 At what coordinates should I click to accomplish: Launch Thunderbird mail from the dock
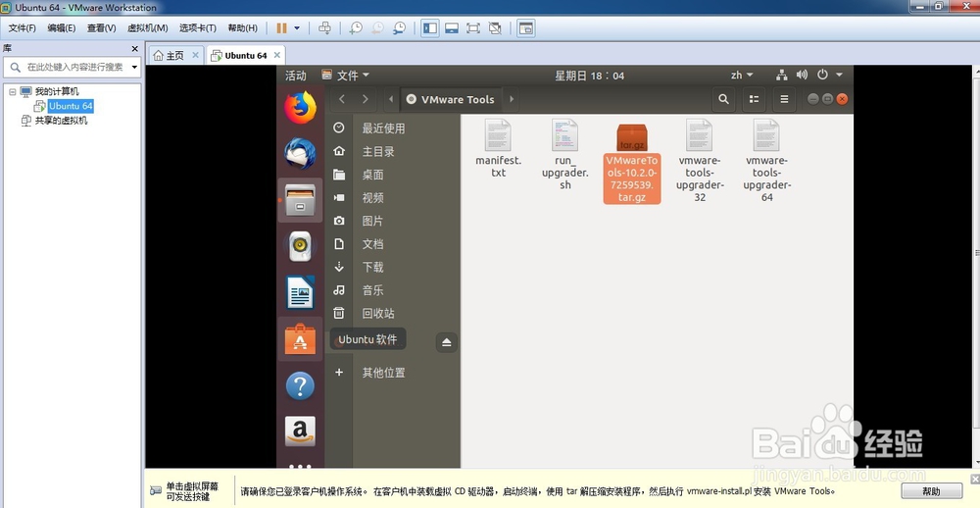300,154
